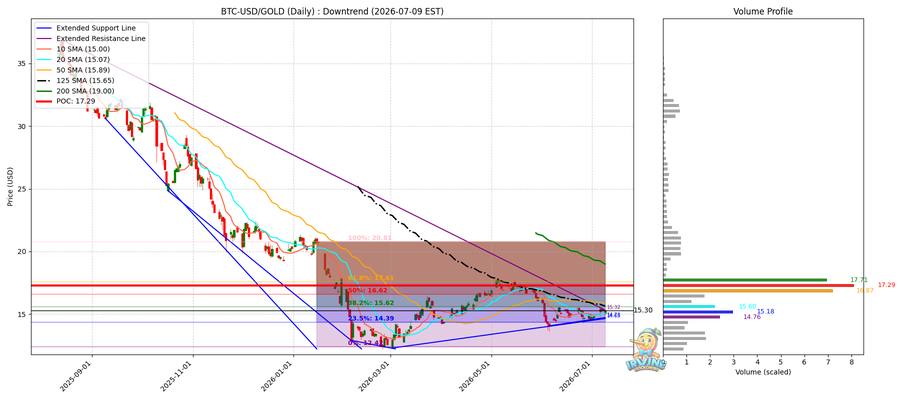The height and width of the screenshot is (400, 900).
Task: Click the orange volume profile value '16.87'
Action: (x=865, y=290)
